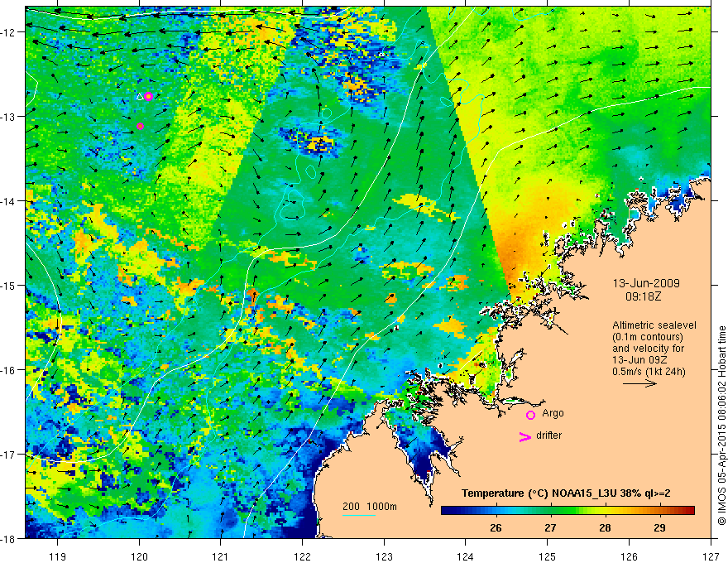Screen dimensions: 728x563
Task: Click the magenta Argo circle legend symbol
Action: pyautogui.click(x=530, y=415)
